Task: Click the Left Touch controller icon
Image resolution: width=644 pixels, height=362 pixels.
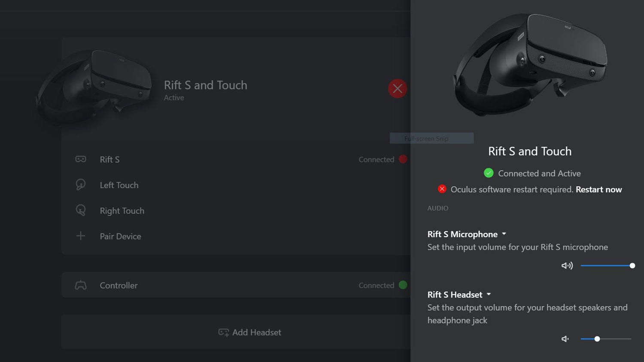Action: point(81,185)
